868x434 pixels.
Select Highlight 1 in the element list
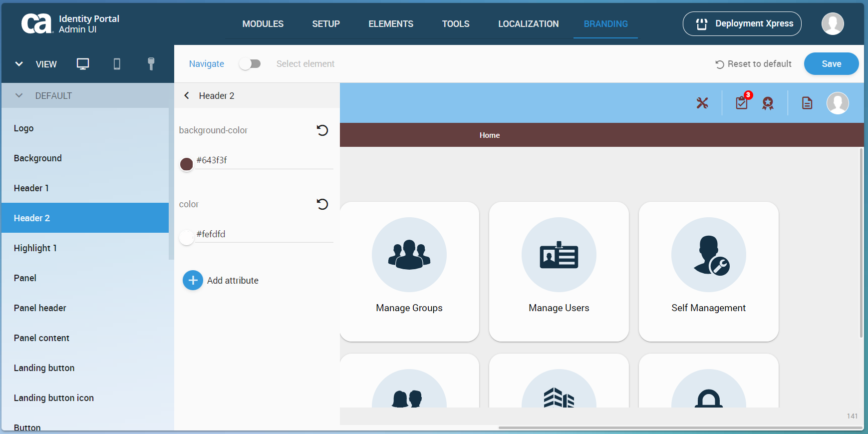click(85, 248)
